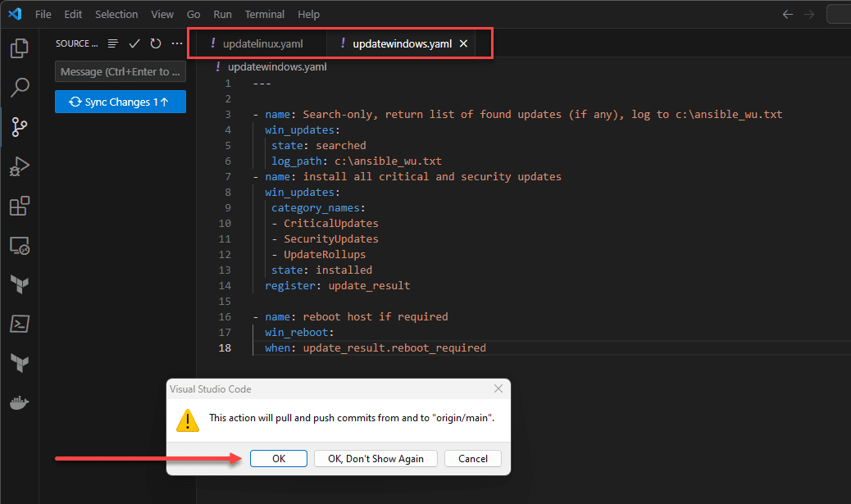Open Run and Debug view
The width and height of the screenshot is (851, 504).
[x=19, y=166]
